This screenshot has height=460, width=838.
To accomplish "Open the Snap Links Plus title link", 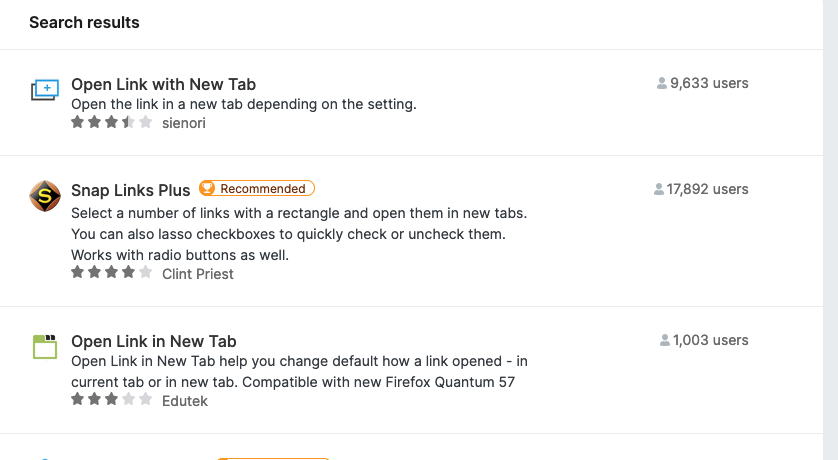I will coord(130,190).
